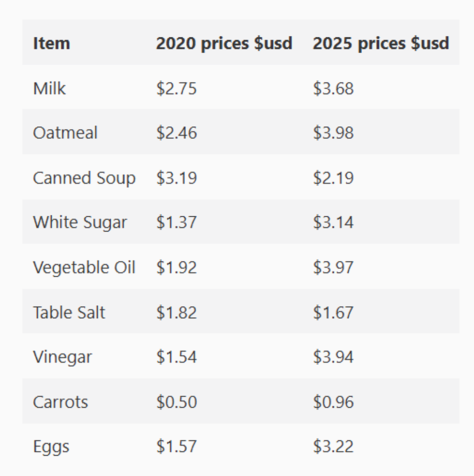Screen dimensions: 474x476
Task: Click the 2025 prices $usd header
Action: tap(381, 43)
